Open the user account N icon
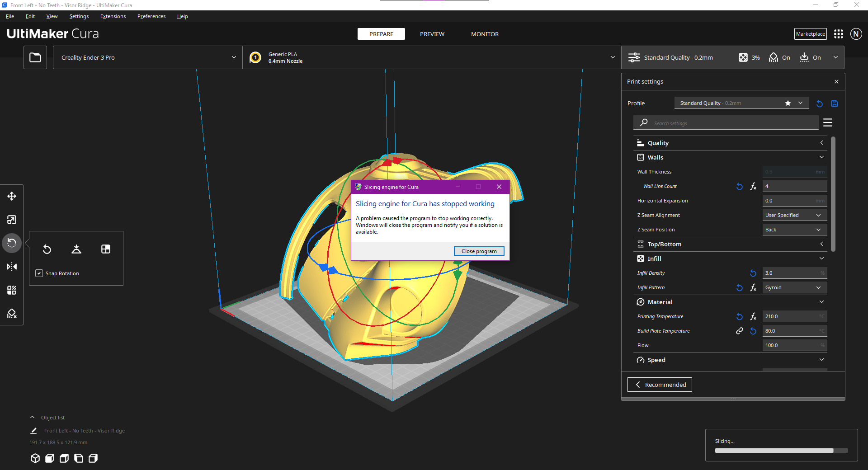 tap(856, 34)
